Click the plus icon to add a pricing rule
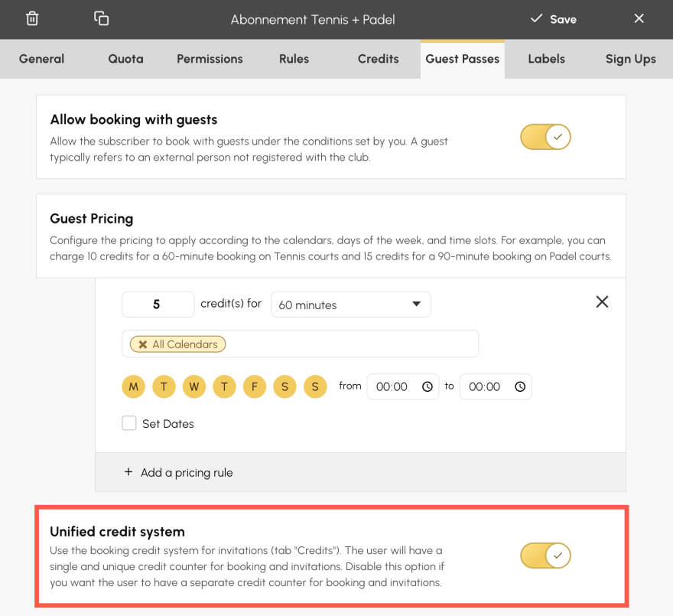 tap(128, 472)
